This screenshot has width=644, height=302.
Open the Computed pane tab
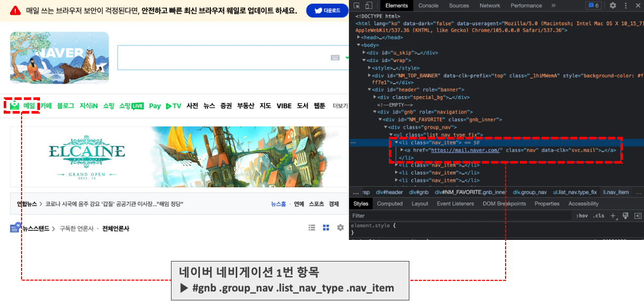(x=390, y=204)
